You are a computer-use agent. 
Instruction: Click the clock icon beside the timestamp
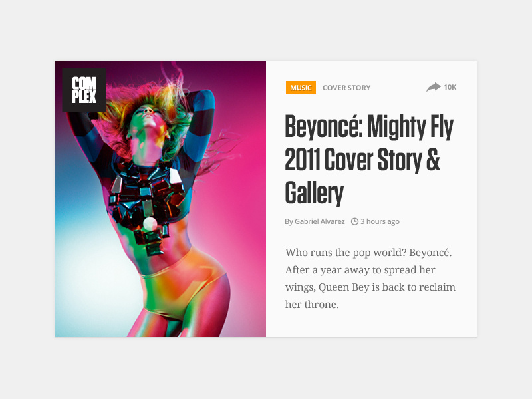coord(354,221)
